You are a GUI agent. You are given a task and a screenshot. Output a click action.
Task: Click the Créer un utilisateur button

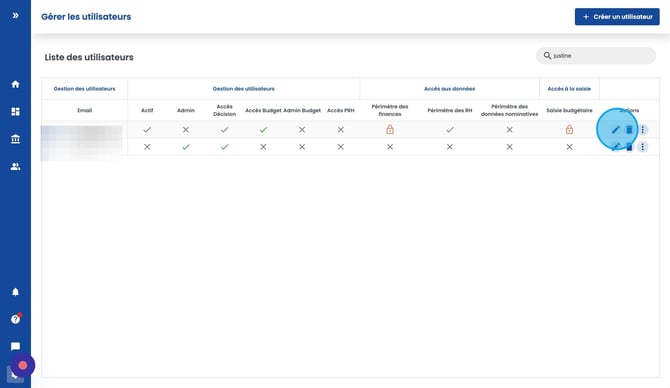tap(617, 17)
